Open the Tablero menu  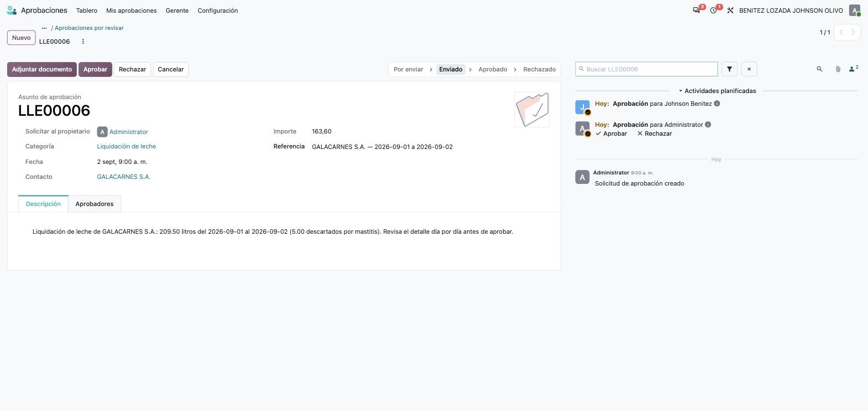[x=87, y=11]
